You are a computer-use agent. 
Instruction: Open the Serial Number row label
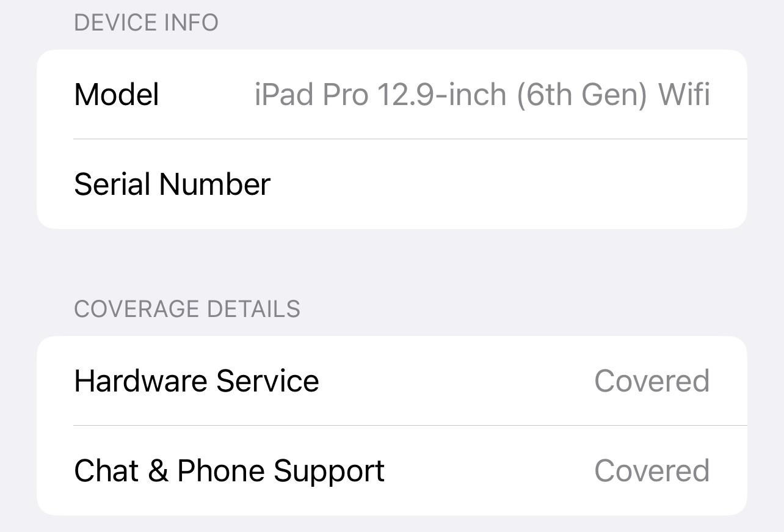coord(172,184)
